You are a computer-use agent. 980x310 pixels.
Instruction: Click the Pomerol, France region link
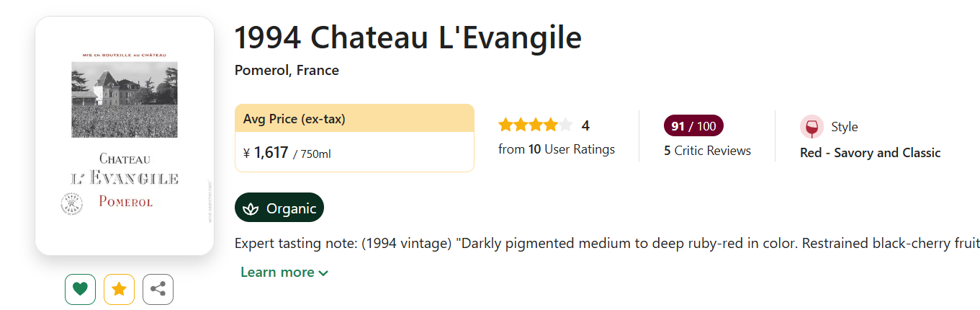287,70
